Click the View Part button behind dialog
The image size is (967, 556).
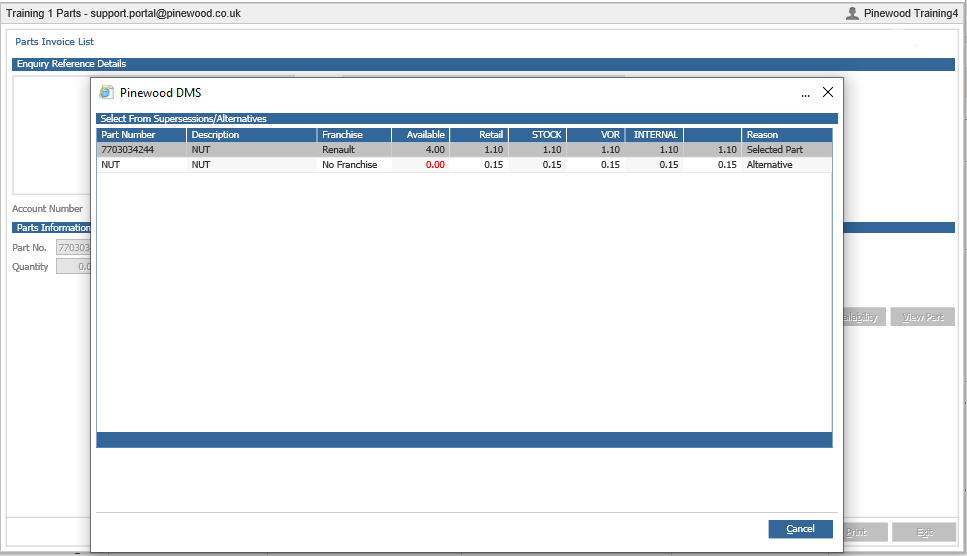[923, 317]
